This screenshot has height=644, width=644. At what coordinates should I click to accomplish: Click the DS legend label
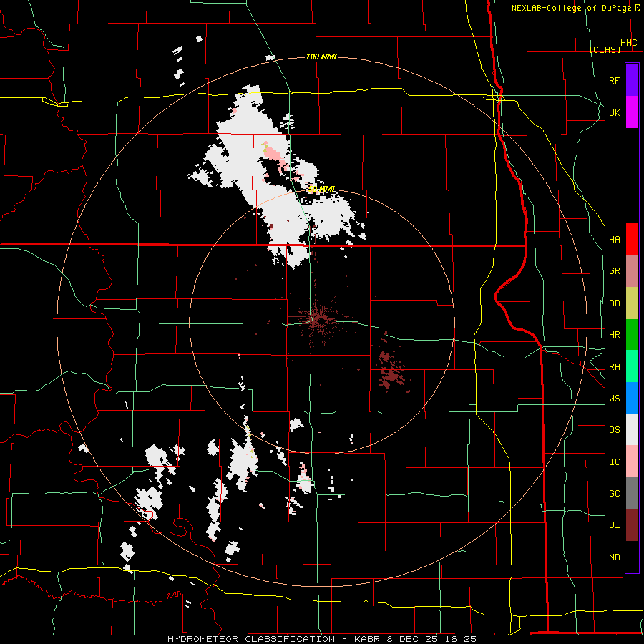[x=614, y=430]
